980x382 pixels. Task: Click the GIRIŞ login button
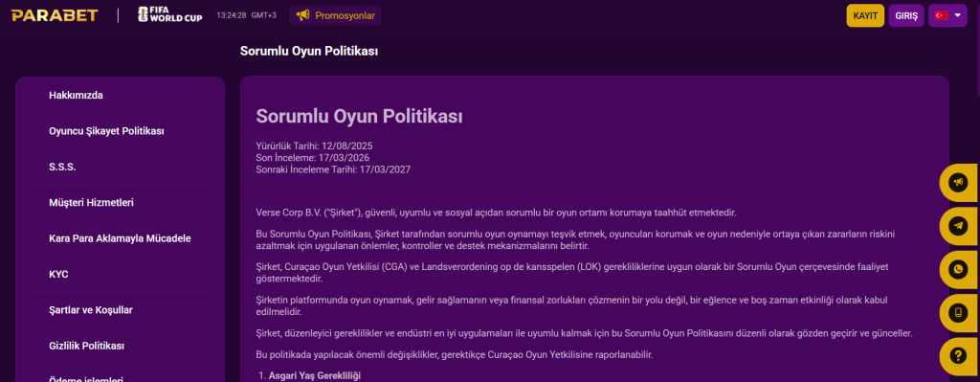pos(906,15)
